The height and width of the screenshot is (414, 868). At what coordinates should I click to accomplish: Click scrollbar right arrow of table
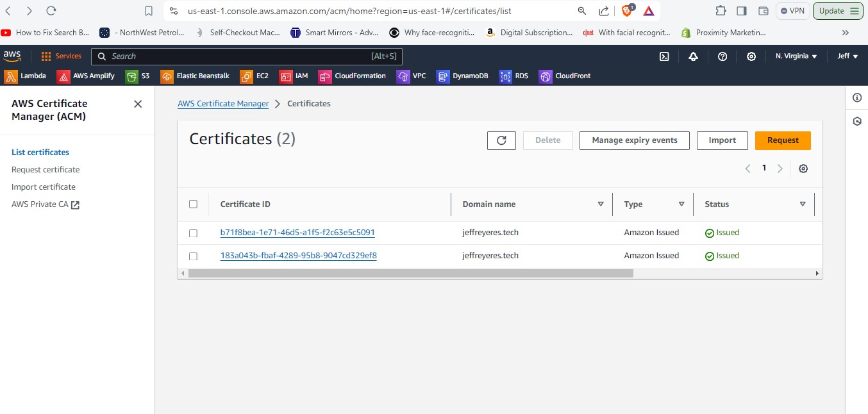(x=817, y=274)
